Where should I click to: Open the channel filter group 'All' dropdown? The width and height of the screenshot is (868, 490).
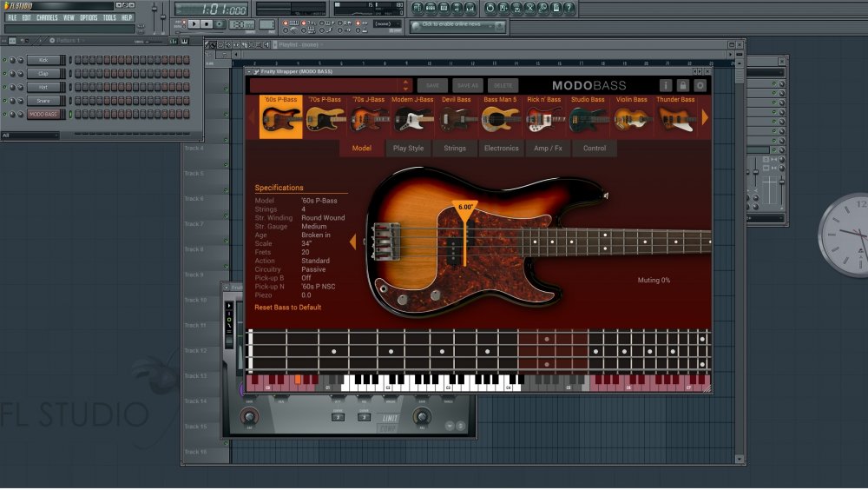click(30, 136)
